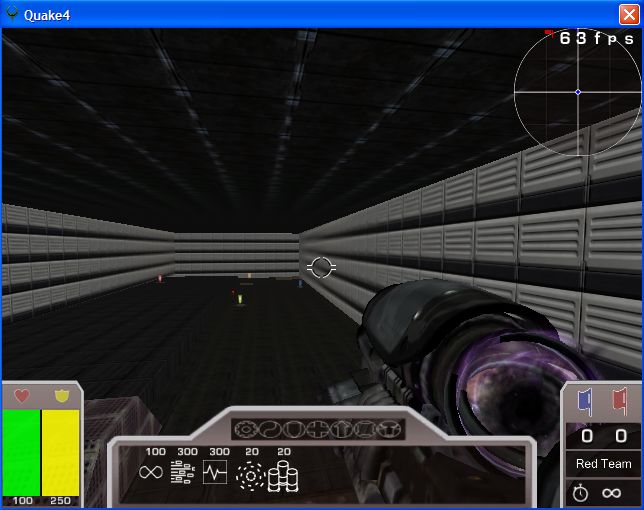Select the yin-yang powerup slot icon
Viewport: 644px width, 510px height.
[269, 430]
